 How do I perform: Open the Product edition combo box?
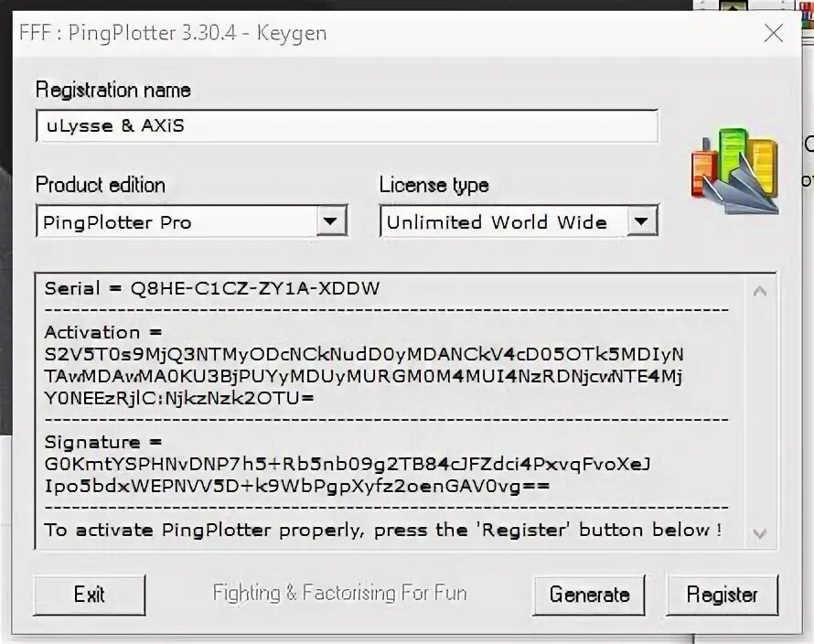coord(191,221)
